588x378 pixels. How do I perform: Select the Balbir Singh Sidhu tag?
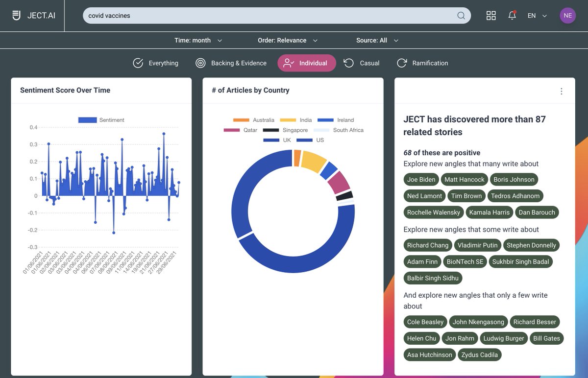[x=433, y=278]
